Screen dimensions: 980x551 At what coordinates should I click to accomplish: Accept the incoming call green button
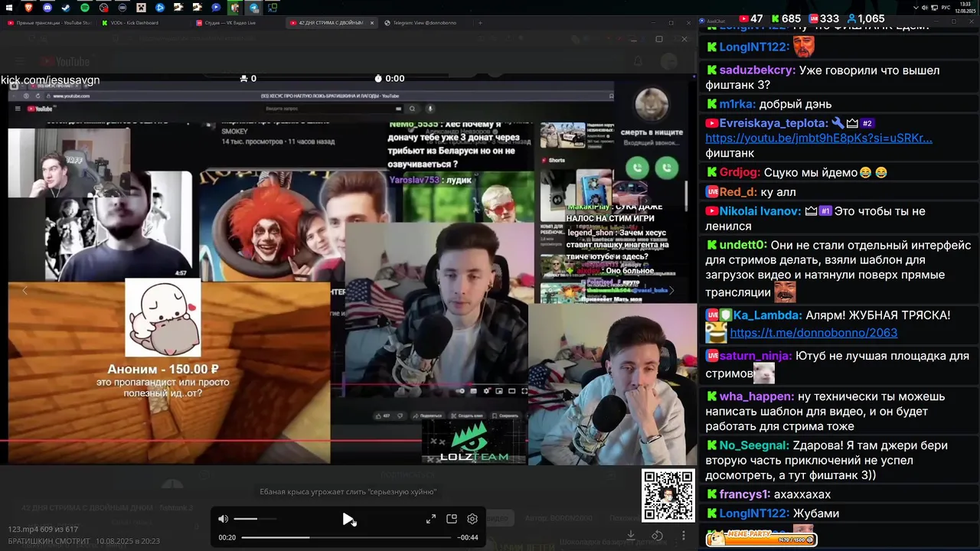click(x=637, y=168)
